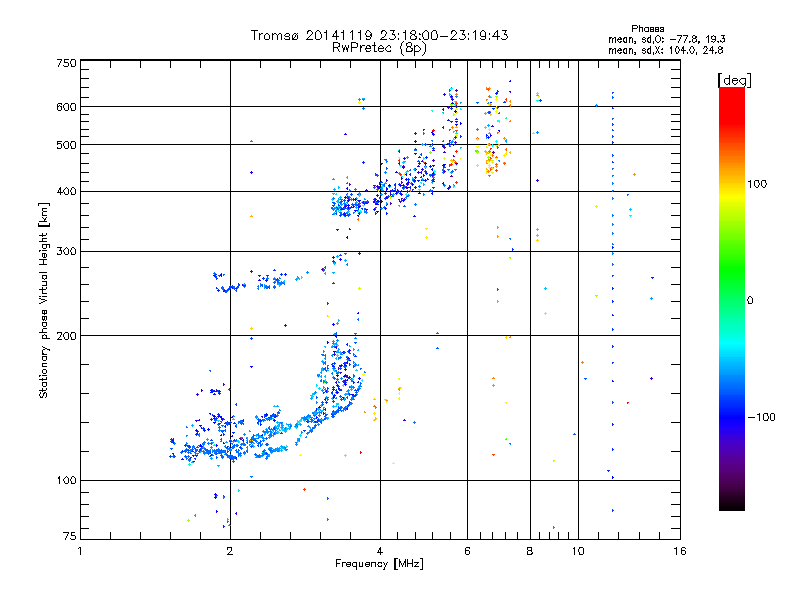Screen dimensions: 800x600
Task: Click the 'RwPretec (8p)' subtitle
Action: [x=379, y=48]
